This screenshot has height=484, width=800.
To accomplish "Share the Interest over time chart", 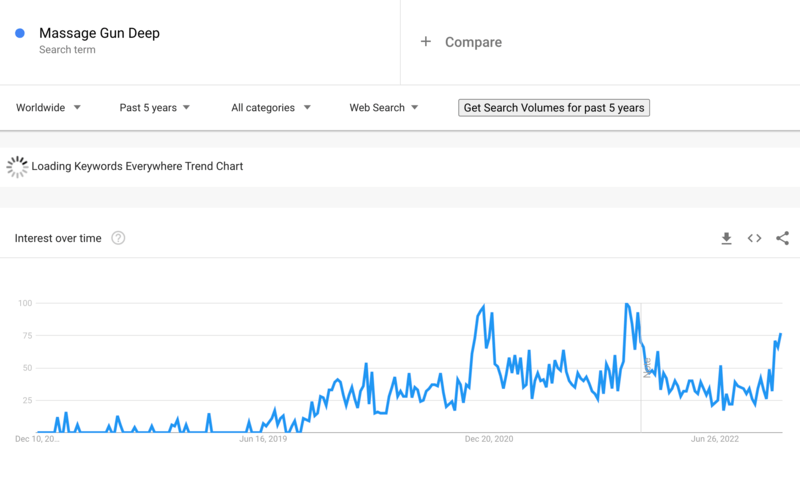I will click(x=782, y=238).
